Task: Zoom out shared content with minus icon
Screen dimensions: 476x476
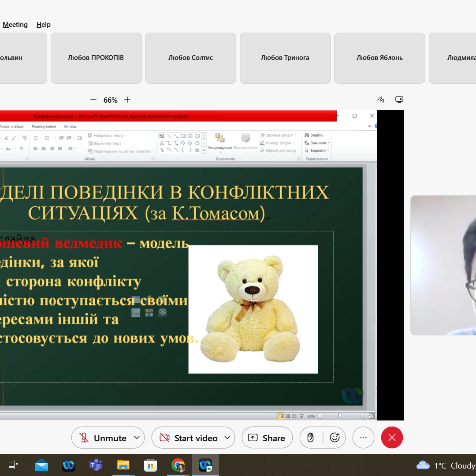Action: [93, 100]
